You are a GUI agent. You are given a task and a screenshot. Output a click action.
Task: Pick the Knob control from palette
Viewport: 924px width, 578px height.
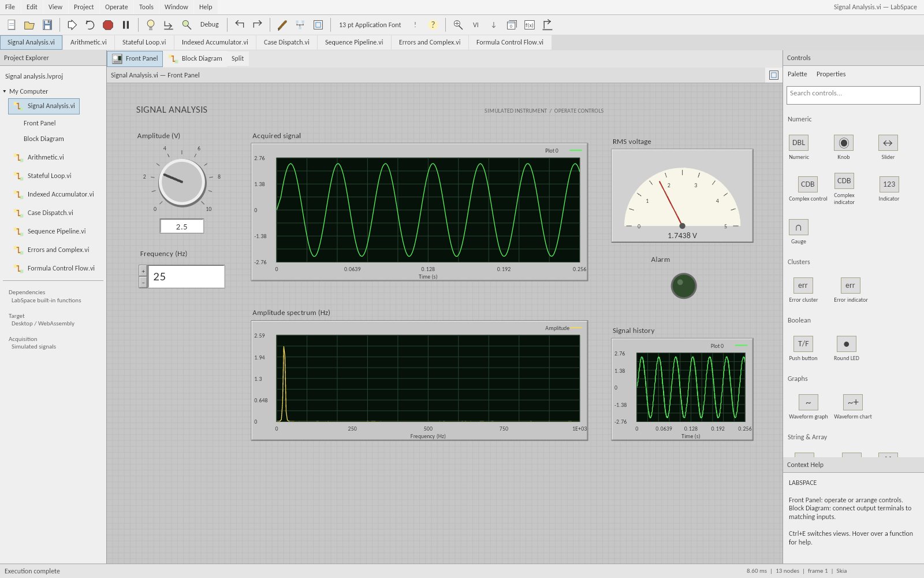pos(844,143)
